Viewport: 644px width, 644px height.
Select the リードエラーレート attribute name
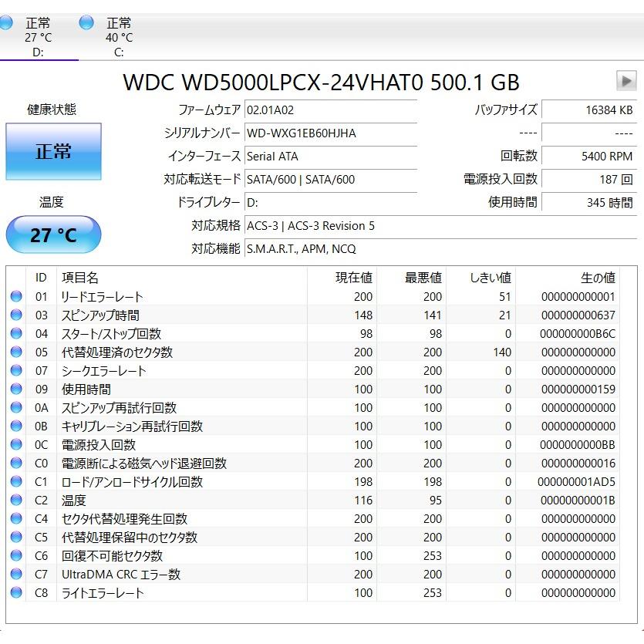coord(102,296)
